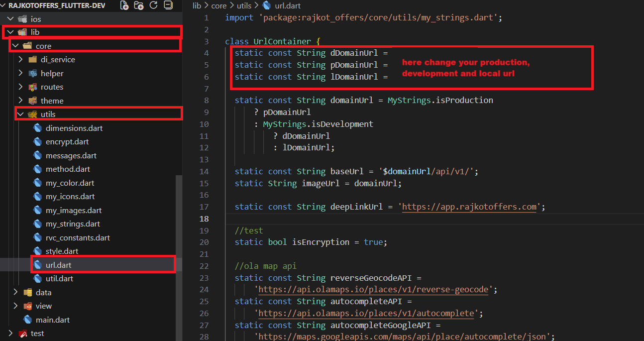644x341 pixels.
Task: Select the lib segment in the breadcrumb
Action: (x=197, y=6)
